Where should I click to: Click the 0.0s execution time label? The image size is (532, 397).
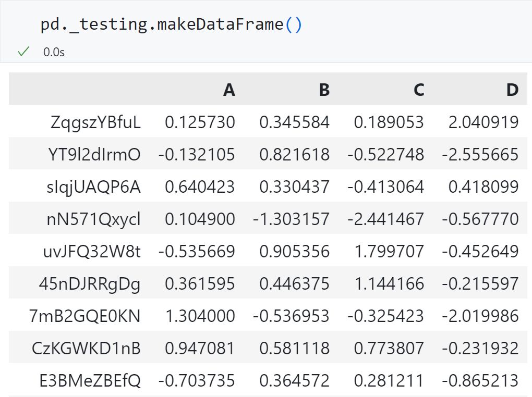tap(54, 52)
